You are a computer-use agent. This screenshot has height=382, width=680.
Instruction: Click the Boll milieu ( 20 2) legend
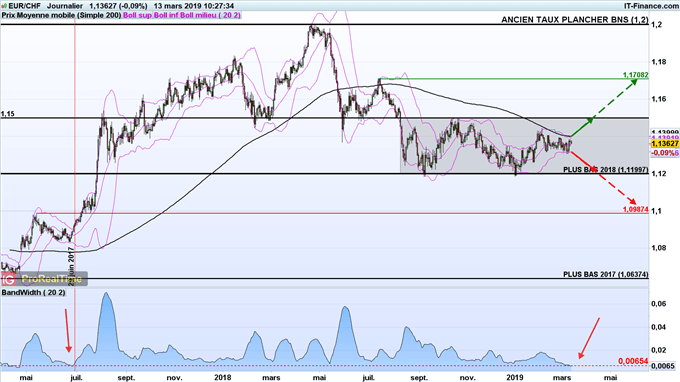tap(210, 15)
